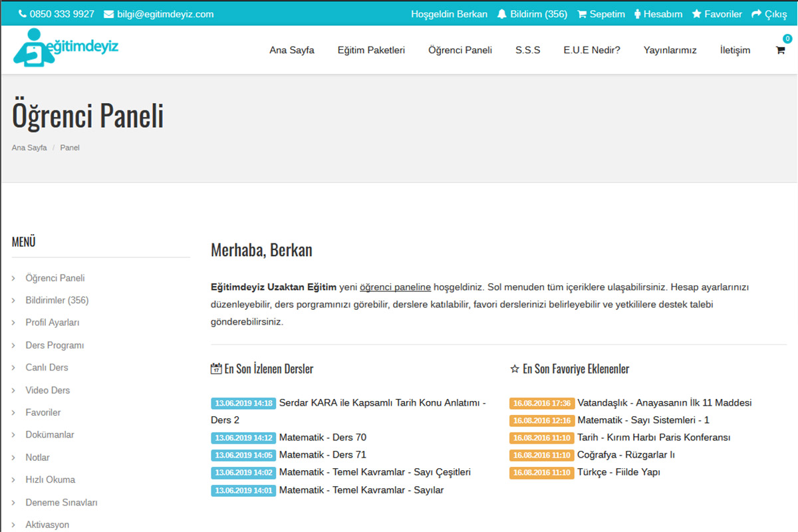The width and height of the screenshot is (798, 532).
Task: Click the underlined öğrenci paneline link
Action: [x=395, y=287]
